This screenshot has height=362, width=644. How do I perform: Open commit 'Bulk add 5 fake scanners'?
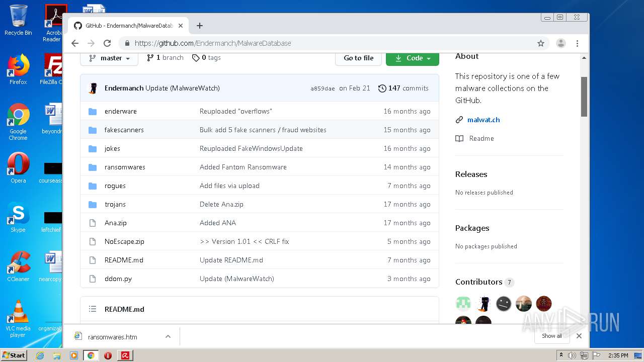263,130
